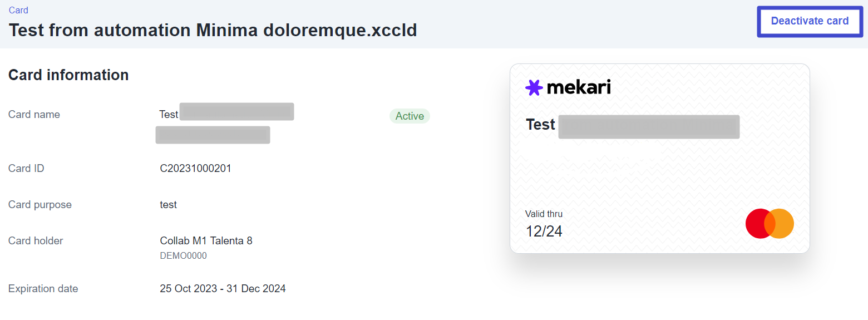This screenshot has height=320, width=868.
Task: Click the Mastercard logo on the card
Action: (770, 224)
